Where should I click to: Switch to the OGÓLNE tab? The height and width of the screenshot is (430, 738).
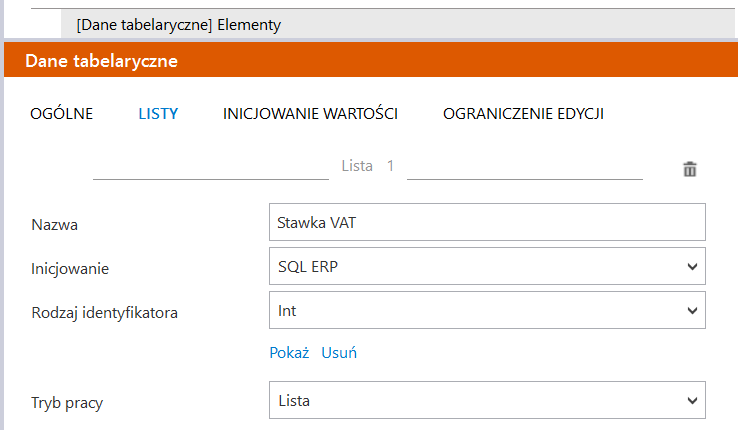62,114
